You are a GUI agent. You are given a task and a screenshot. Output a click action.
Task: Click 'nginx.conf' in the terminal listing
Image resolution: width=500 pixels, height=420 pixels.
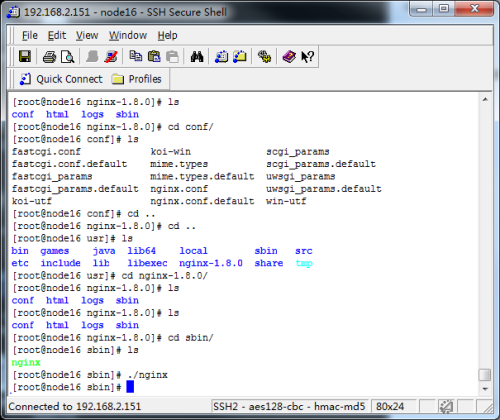pyautogui.click(x=179, y=189)
